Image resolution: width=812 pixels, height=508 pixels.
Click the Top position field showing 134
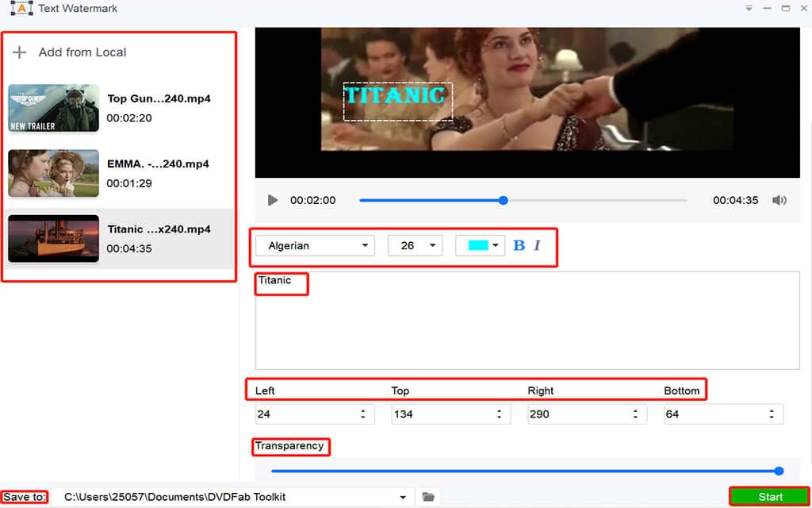click(x=451, y=414)
